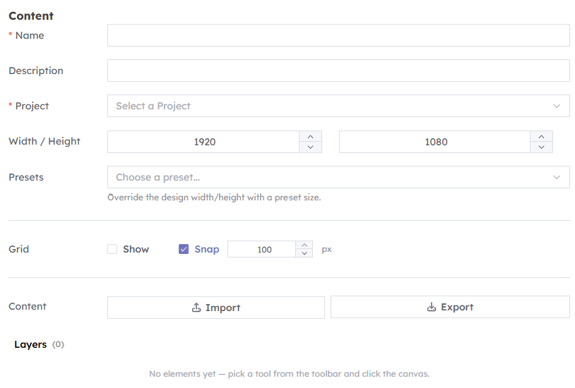Increase grid size with up arrow
Image resolution: width=575 pixels, height=388 pixels.
(304, 245)
